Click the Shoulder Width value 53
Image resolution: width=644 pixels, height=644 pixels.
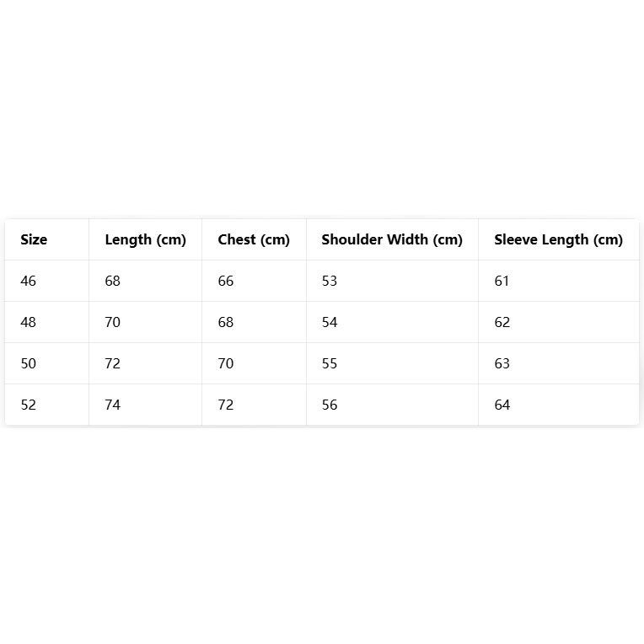coord(330,281)
